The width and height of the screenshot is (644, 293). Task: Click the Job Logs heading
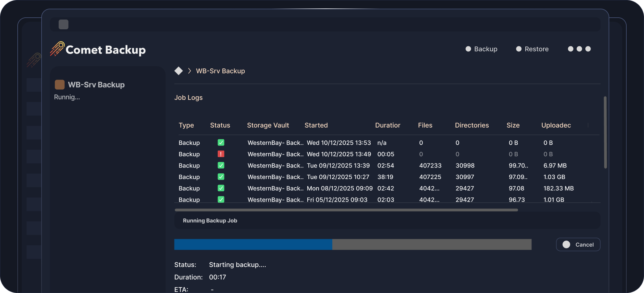tap(189, 97)
